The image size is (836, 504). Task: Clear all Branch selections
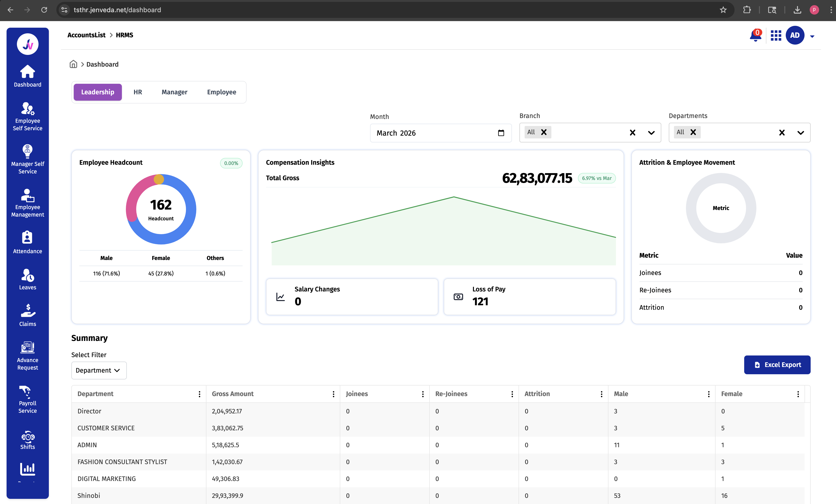point(632,133)
